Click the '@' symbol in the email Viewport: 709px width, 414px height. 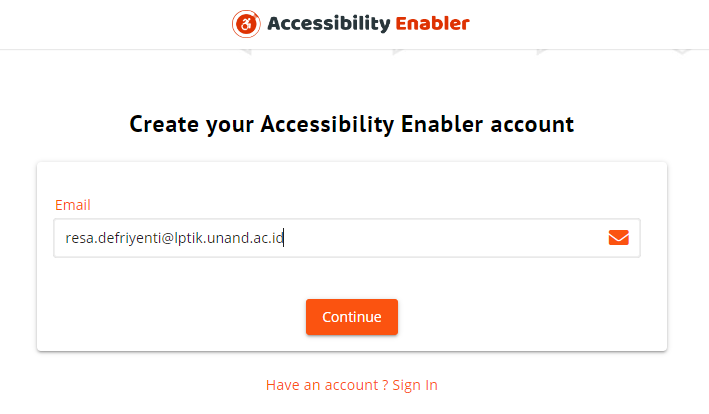(x=167, y=238)
